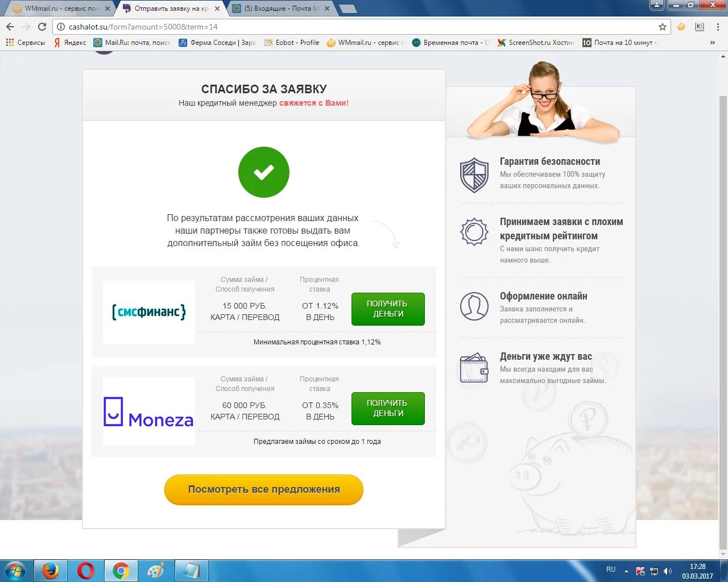Click the Гарантия безопасности heading
Screen dimensions: 728x582
pyautogui.click(x=550, y=161)
